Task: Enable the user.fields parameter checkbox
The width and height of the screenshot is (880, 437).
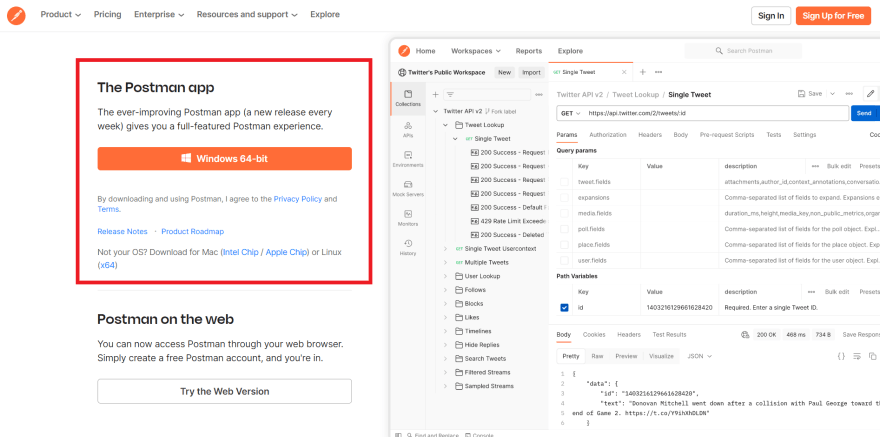Action: tap(565, 261)
